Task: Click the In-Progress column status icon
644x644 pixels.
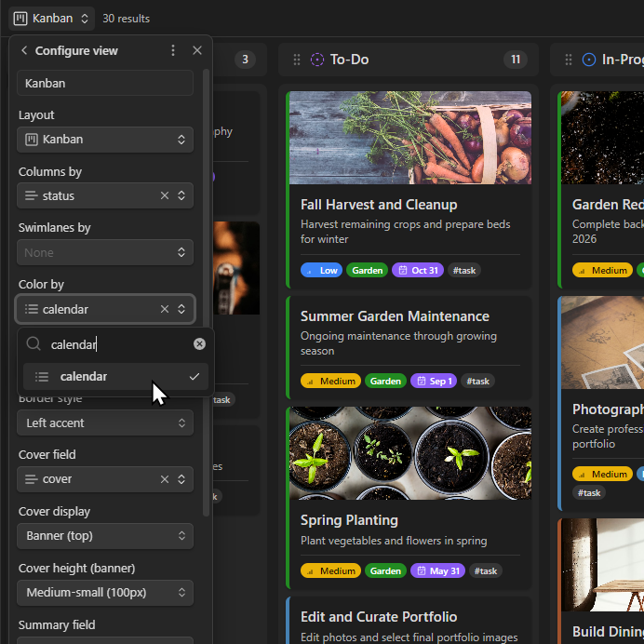Action: 588,60
